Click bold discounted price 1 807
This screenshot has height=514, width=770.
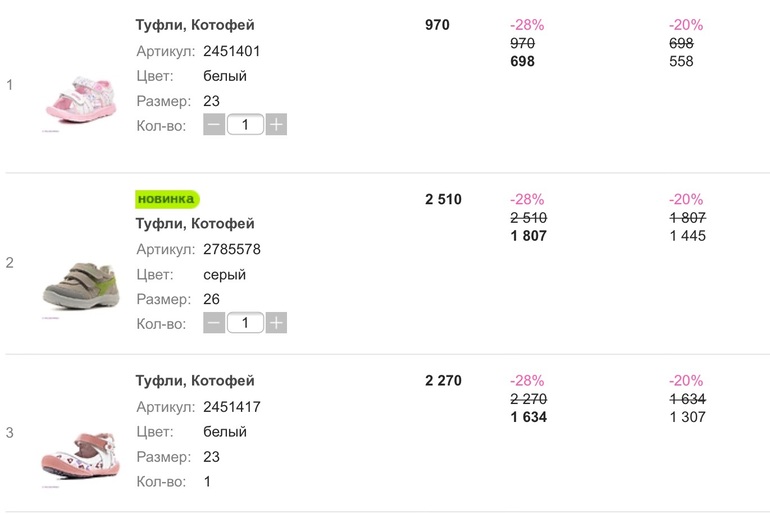[x=528, y=236]
